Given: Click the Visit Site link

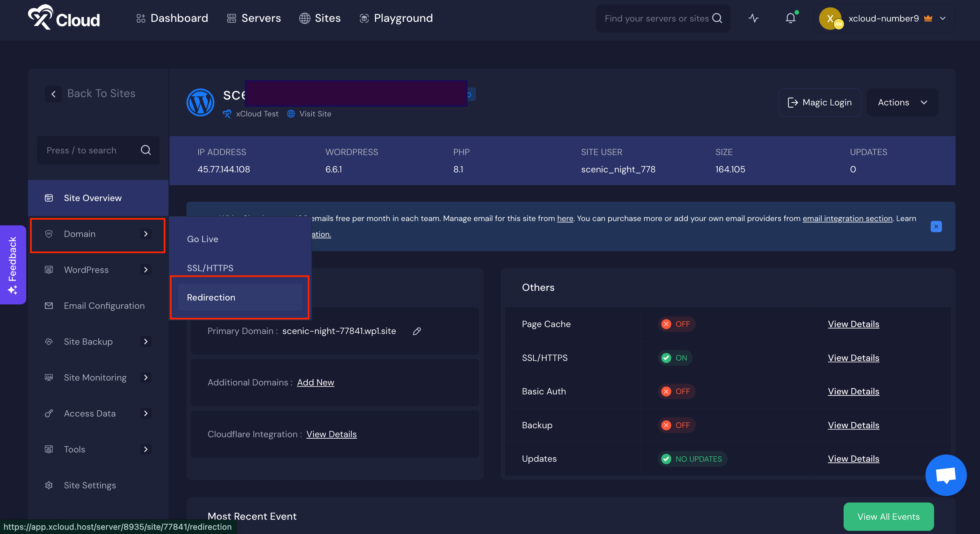Looking at the screenshot, I should [315, 114].
